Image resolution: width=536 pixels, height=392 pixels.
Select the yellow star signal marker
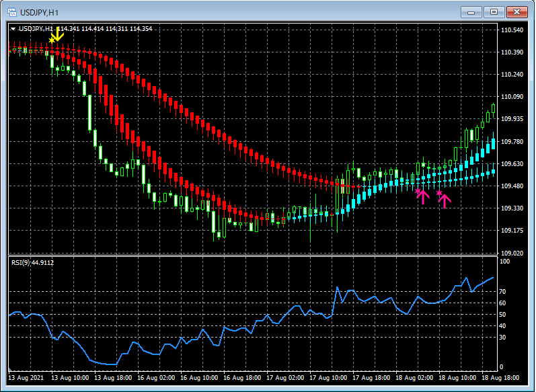pyautogui.click(x=52, y=40)
